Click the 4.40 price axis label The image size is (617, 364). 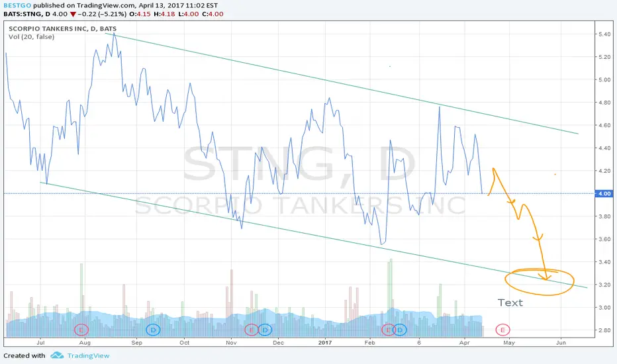605,148
